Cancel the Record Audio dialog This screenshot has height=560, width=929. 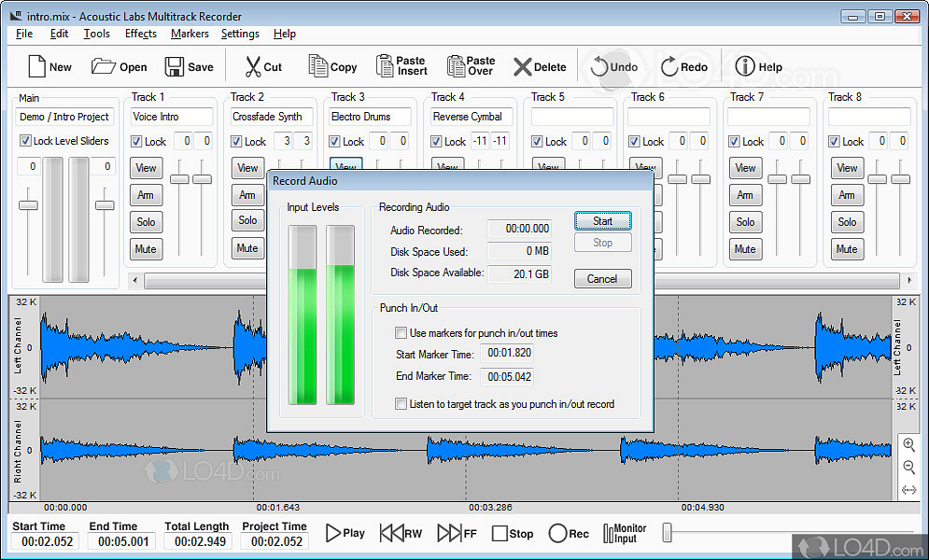tap(602, 278)
